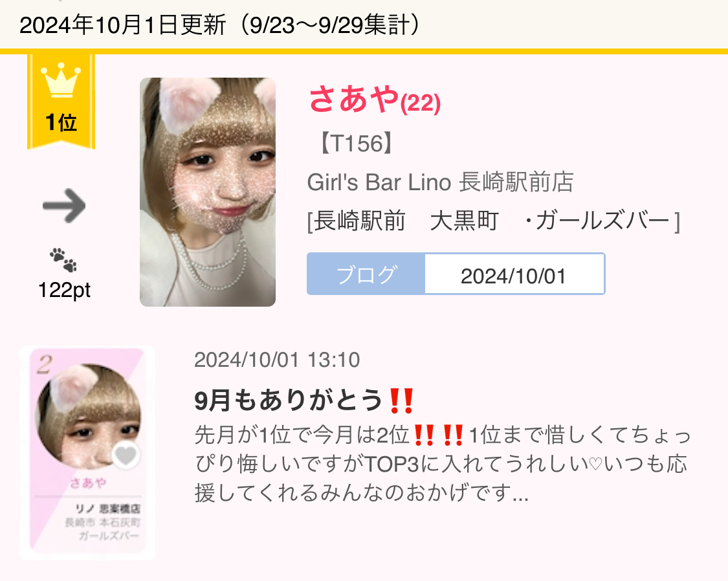Viewport: 728px width, 581px height.
Task: Click the area text 長崎駅前 大黒町
Action: (x=403, y=221)
